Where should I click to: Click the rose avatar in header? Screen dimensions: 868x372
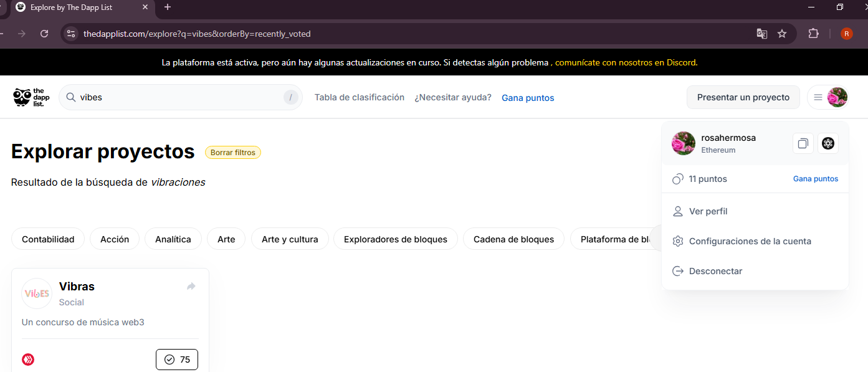pyautogui.click(x=837, y=97)
